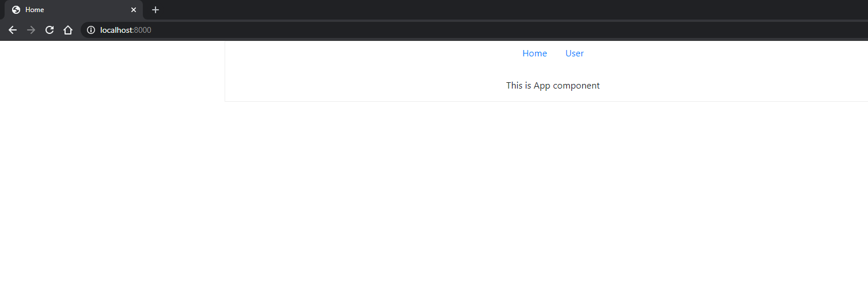Click the port number 8000 in the URL

143,30
